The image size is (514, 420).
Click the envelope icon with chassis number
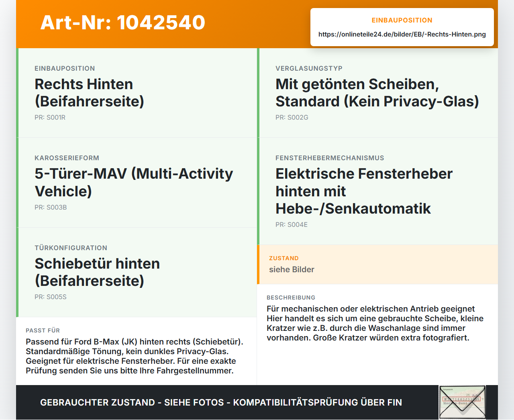click(x=462, y=402)
